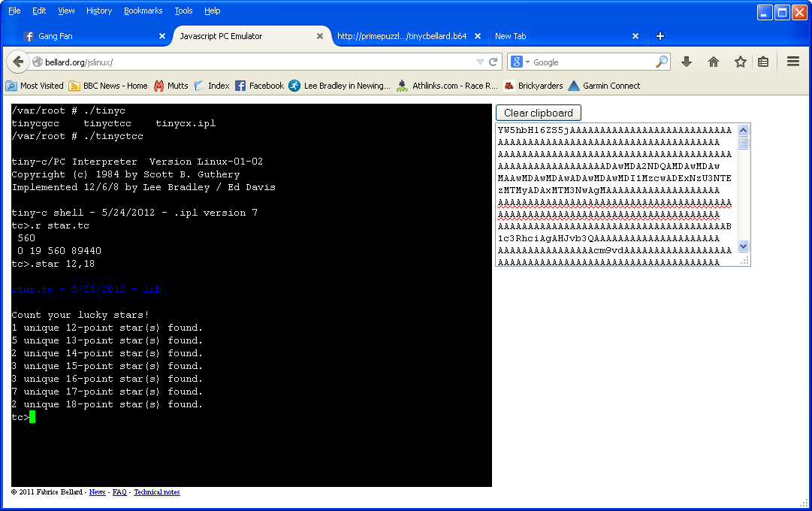The height and width of the screenshot is (511, 812).
Task: Open the Google search engine dropdown
Action: pos(521,62)
